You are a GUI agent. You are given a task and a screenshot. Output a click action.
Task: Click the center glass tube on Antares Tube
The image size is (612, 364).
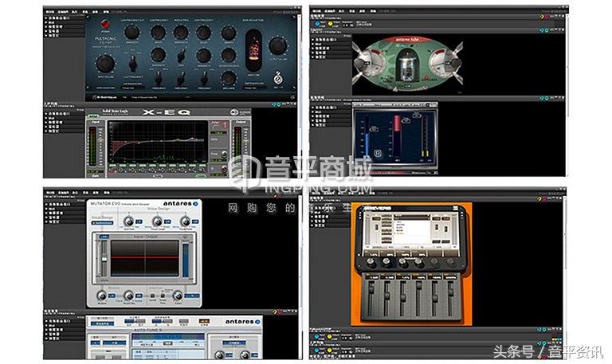(x=407, y=65)
